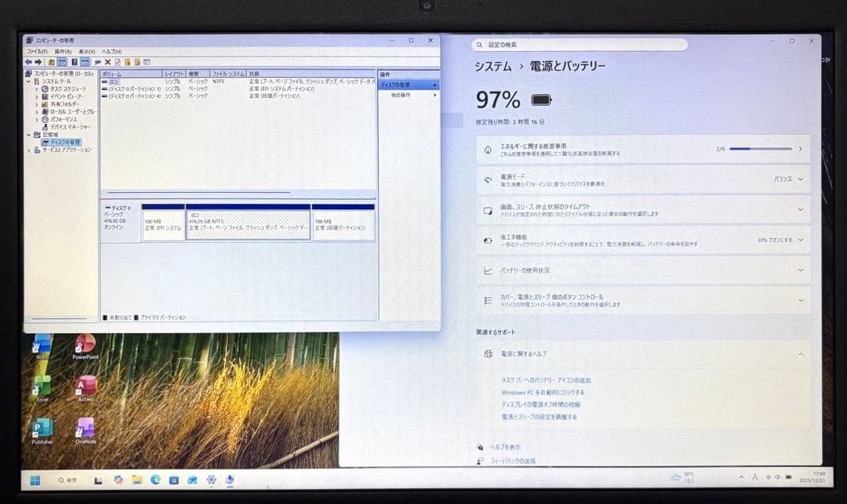Click the タスク バーへのバッテリー アイコンの追加 link

click(x=546, y=380)
